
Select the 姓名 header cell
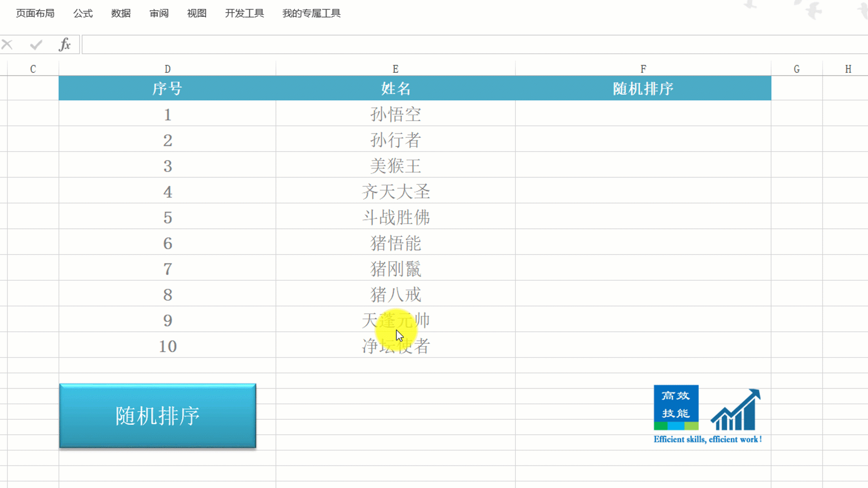coord(396,88)
